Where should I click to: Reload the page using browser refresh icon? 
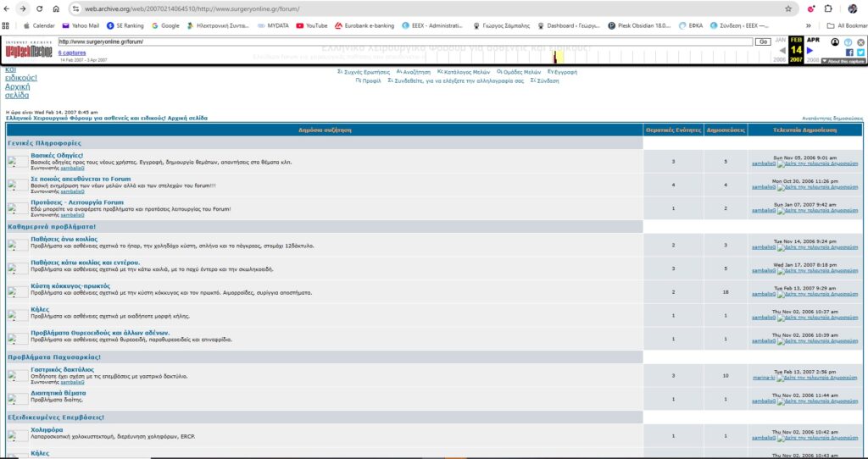[x=56, y=8]
